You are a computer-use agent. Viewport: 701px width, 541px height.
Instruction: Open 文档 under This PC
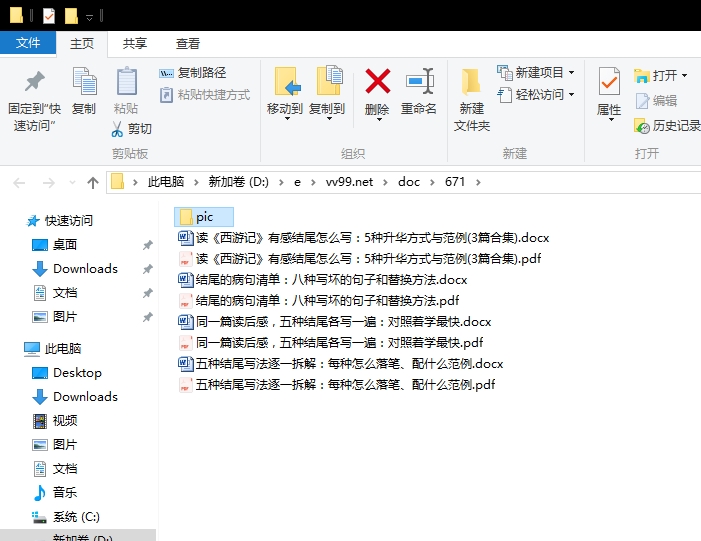tap(55, 469)
